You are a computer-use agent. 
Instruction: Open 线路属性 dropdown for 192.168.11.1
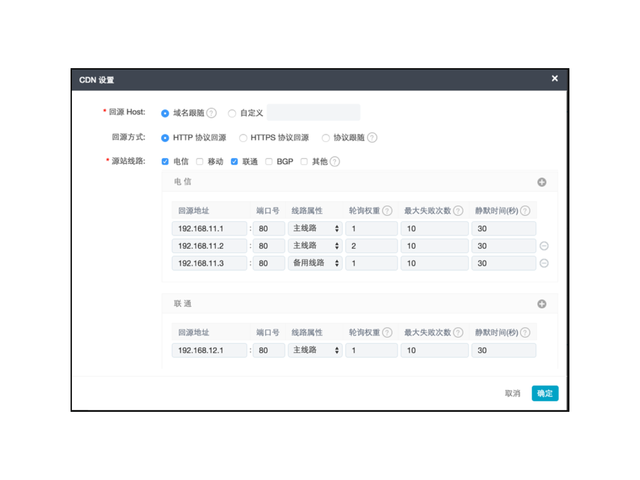(x=315, y=229)
